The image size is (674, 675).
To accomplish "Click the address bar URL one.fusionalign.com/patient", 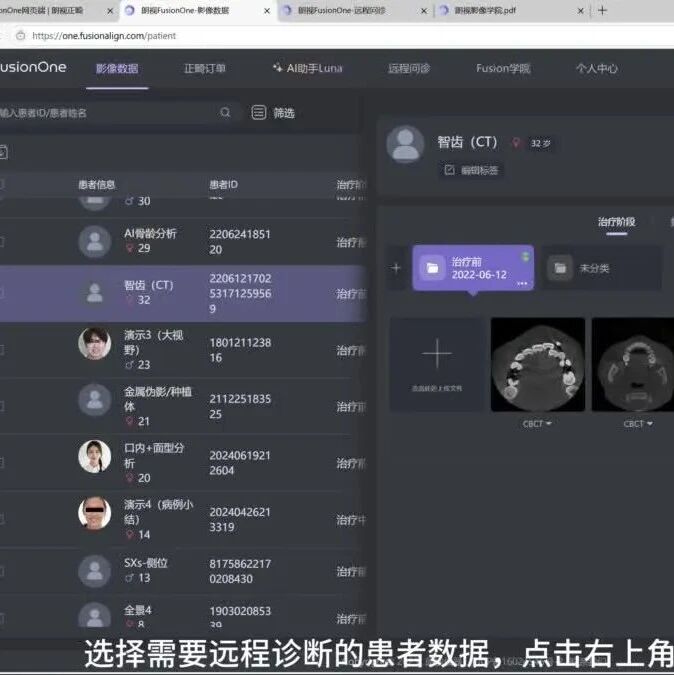I will click(104, 36).
